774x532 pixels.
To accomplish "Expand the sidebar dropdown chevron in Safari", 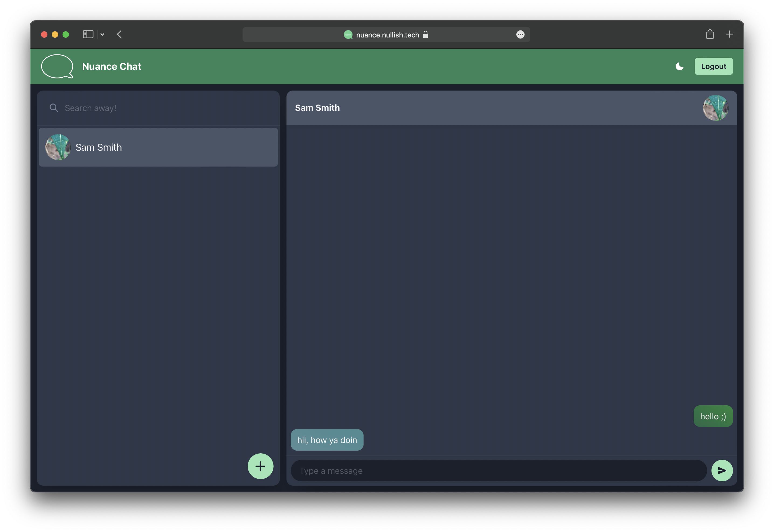I will coord(102,34).
